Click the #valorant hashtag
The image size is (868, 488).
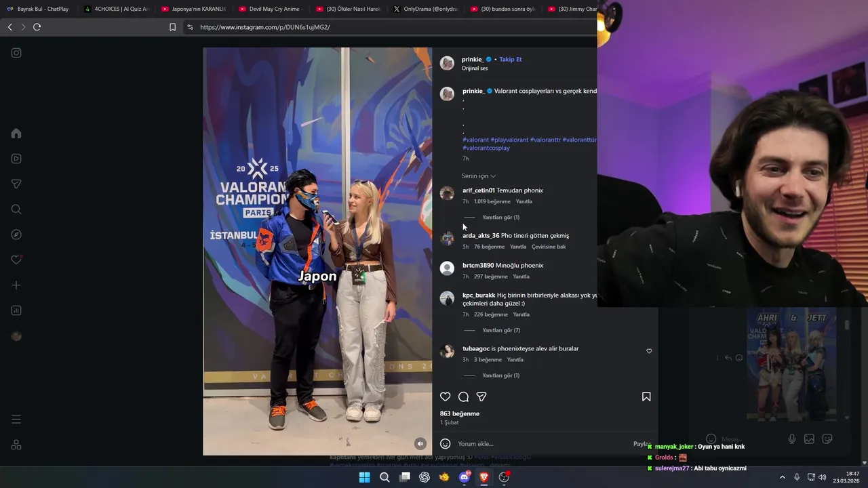coord(475,140)
